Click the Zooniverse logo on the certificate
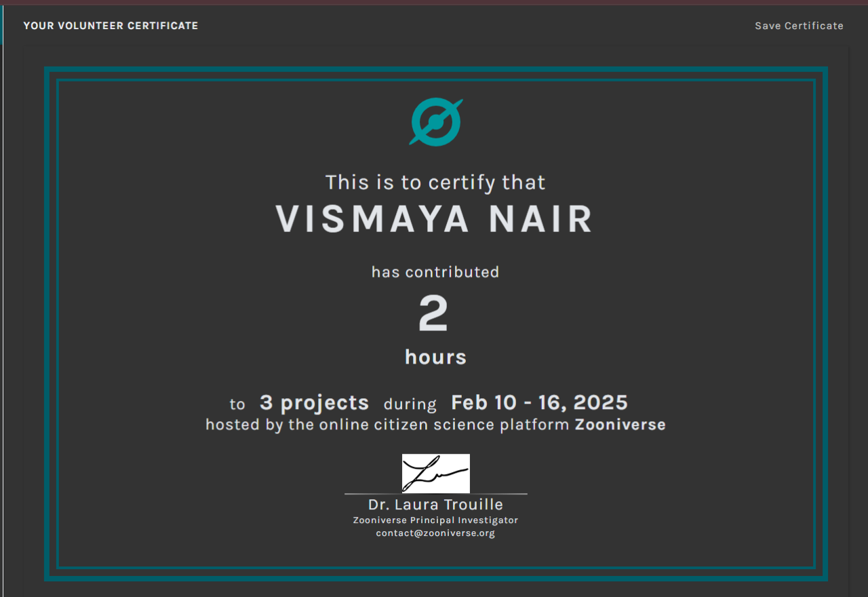 [435, 122]
